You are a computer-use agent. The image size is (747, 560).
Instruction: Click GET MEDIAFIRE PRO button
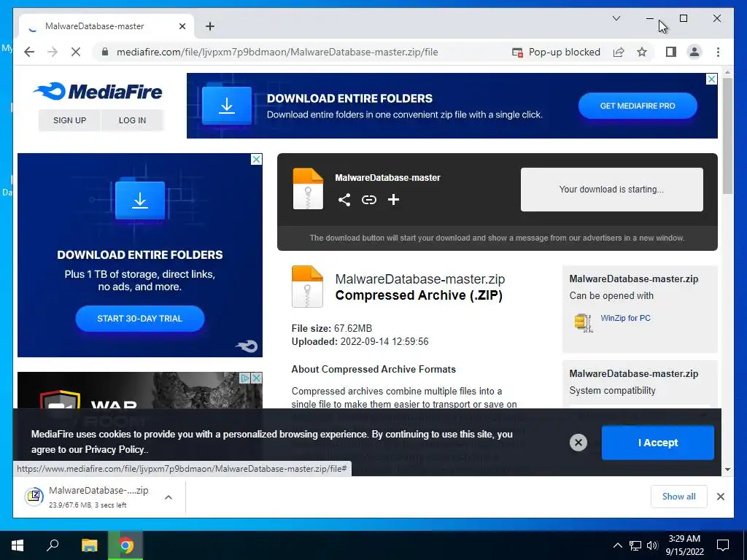point(638,106)
